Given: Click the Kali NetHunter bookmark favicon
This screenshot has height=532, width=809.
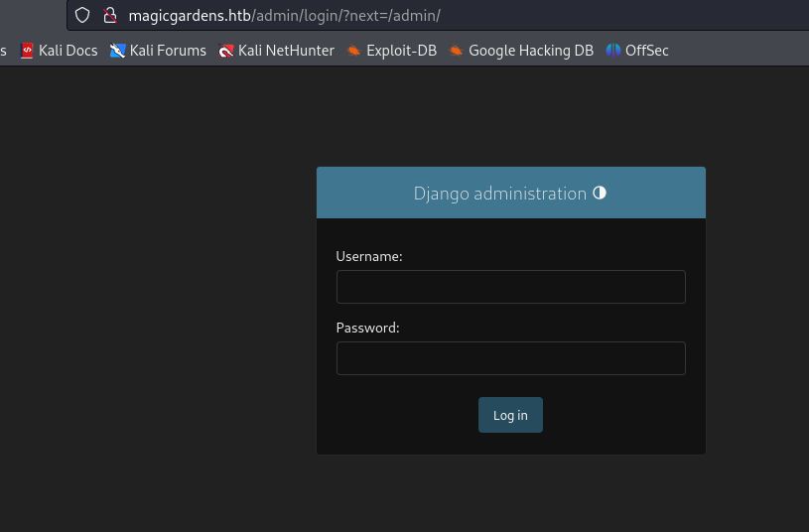Looking at the screenshot, I should [226, 50].
